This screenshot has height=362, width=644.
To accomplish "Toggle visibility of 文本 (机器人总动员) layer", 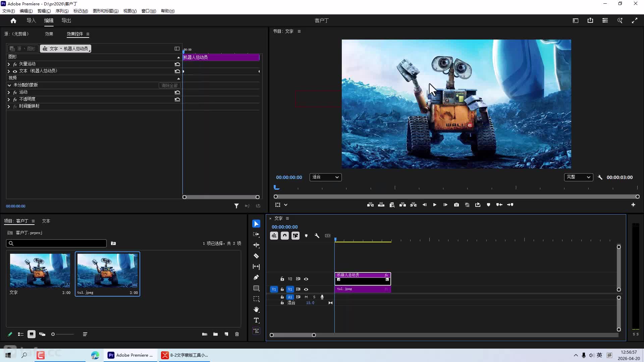I will pos(15,71).
